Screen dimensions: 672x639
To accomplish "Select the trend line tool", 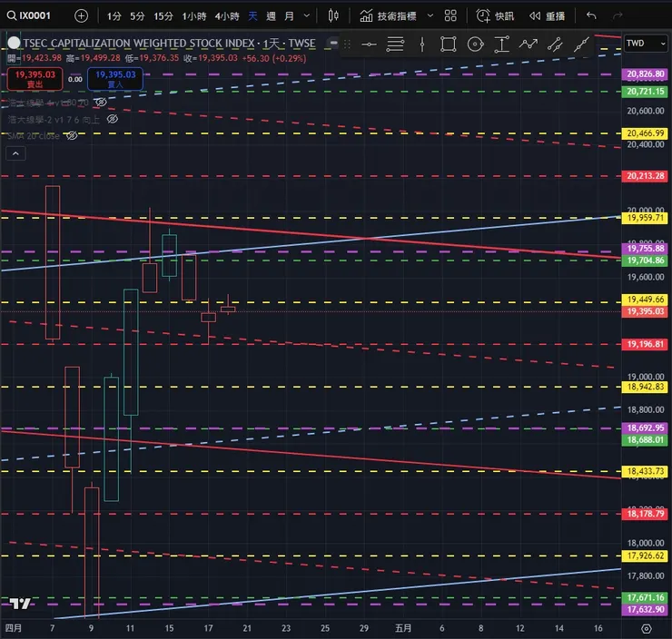I will [581, 44].
